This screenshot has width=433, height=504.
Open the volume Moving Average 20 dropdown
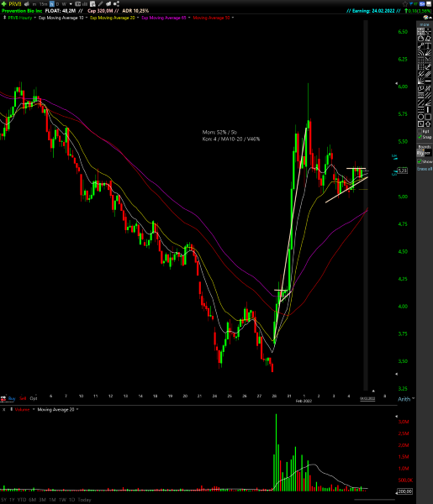(77, 410)
